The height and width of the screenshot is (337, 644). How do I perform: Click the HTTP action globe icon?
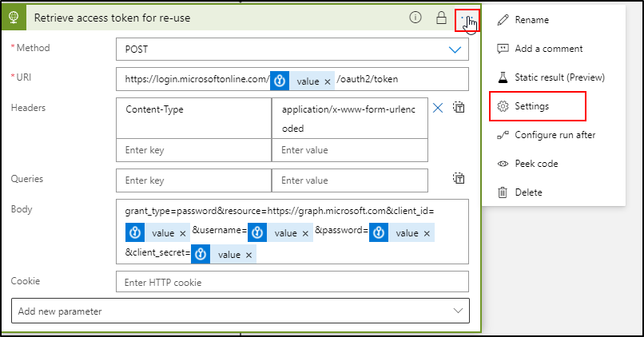tap(15, 18)
